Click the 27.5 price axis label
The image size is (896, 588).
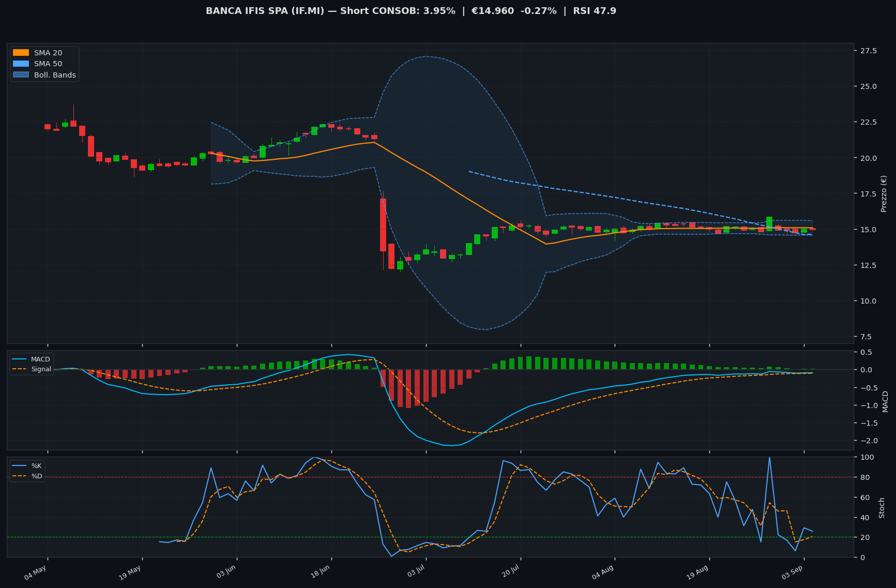868,51
